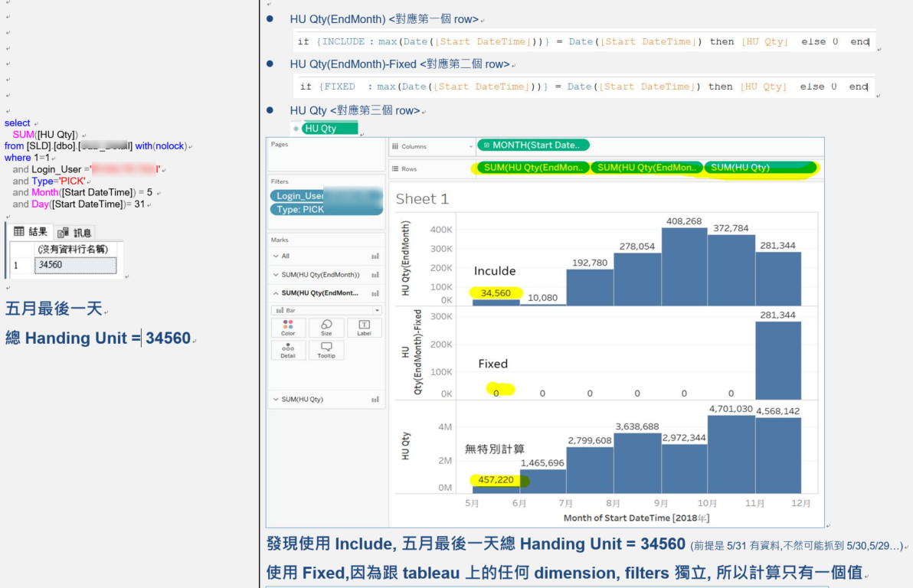913x588 pixels.
Task: Click the 10,080 bar label
Action: click(543, 298)
